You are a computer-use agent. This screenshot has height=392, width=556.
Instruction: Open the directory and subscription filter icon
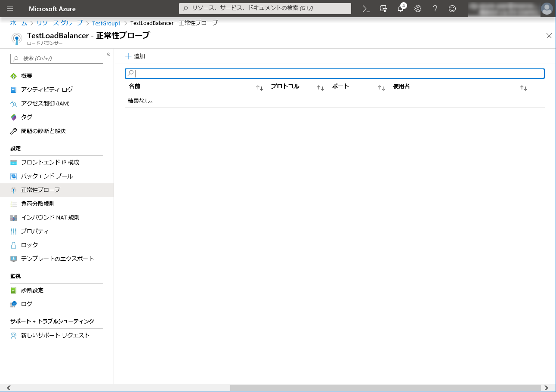coord(383,9)
